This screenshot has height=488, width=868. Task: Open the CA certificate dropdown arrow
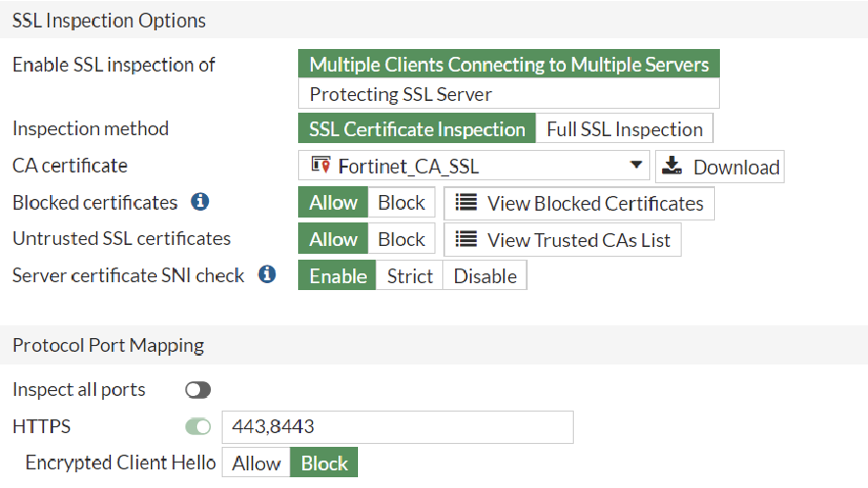[x=636, y=166]
